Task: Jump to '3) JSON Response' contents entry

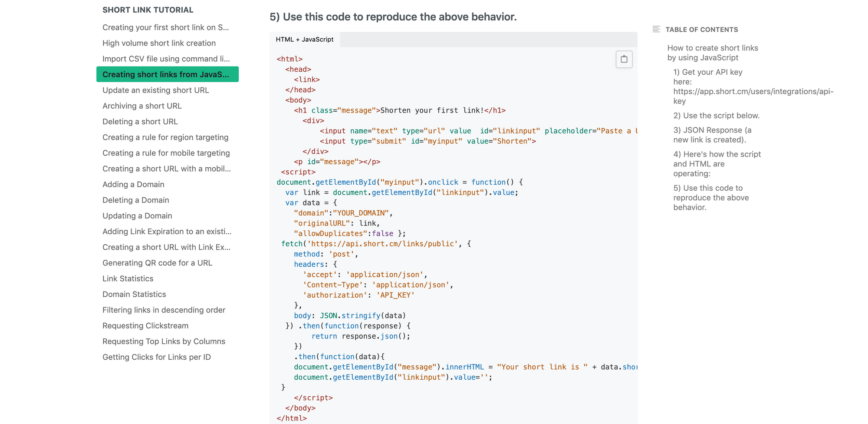Action: [x=712, y=135]
